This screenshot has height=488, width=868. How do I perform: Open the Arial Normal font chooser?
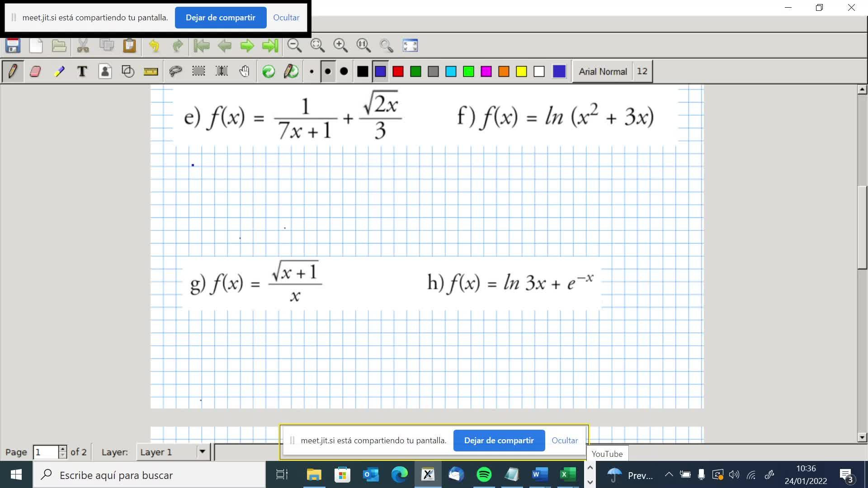pyautogui.click(x=603, y=71)
